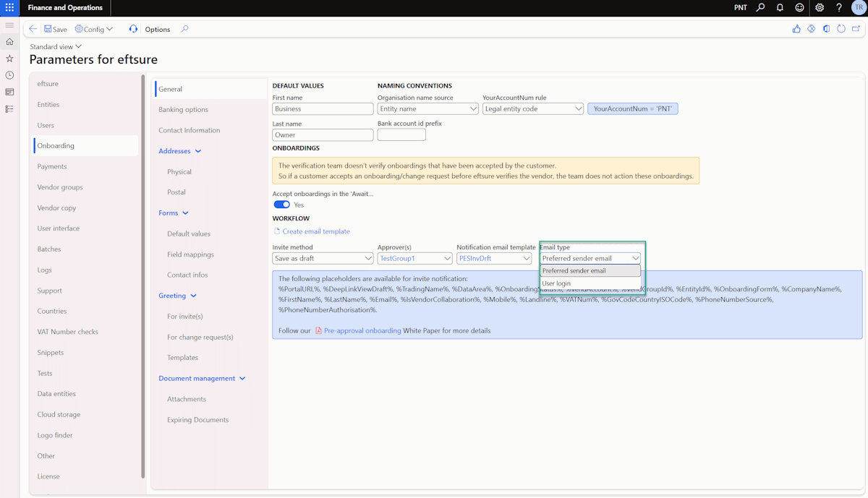Click the left list vertical scrollbar
Image resolution: width=868 pixels, height=498 pixels.
(x=142, y=276)
